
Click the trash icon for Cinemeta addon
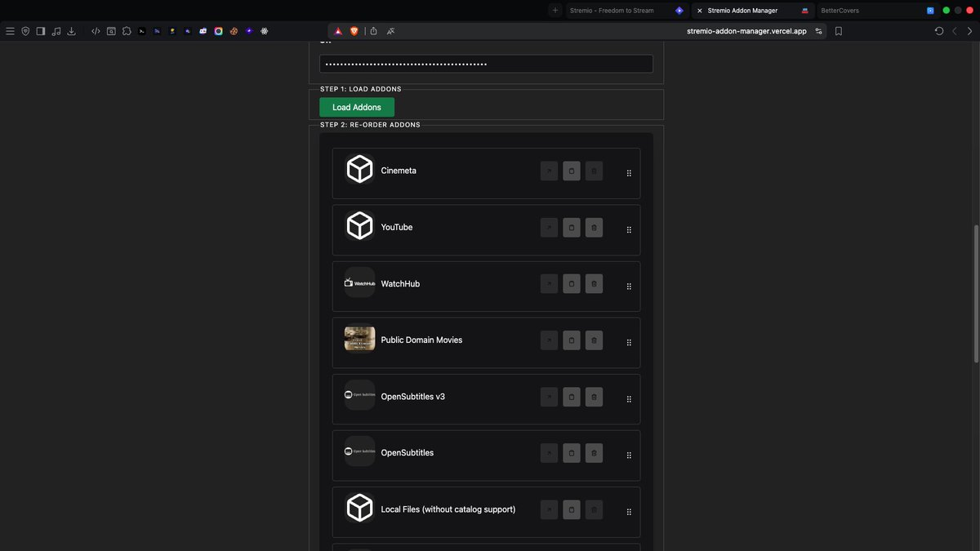pos(595,171)
